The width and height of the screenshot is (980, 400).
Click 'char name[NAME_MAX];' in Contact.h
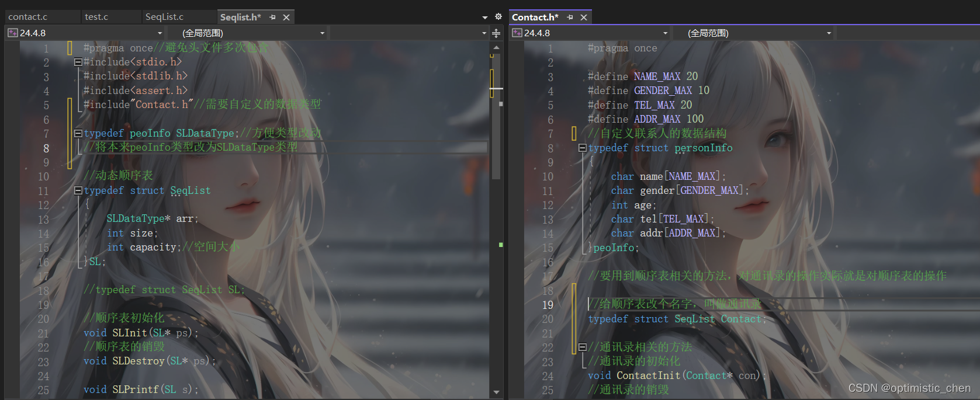(669, 176)
